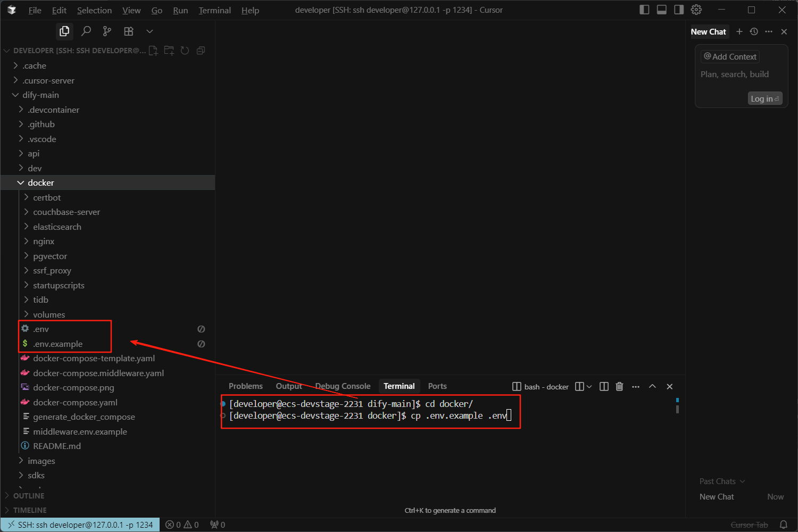
Task: Open chat panel more options
Action: coord(769,31)
